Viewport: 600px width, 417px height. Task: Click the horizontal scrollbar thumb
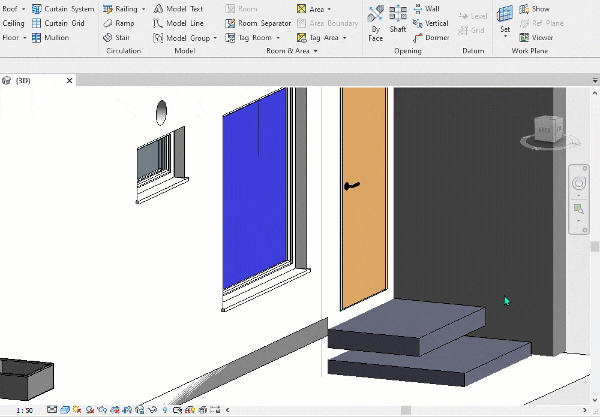406,410
